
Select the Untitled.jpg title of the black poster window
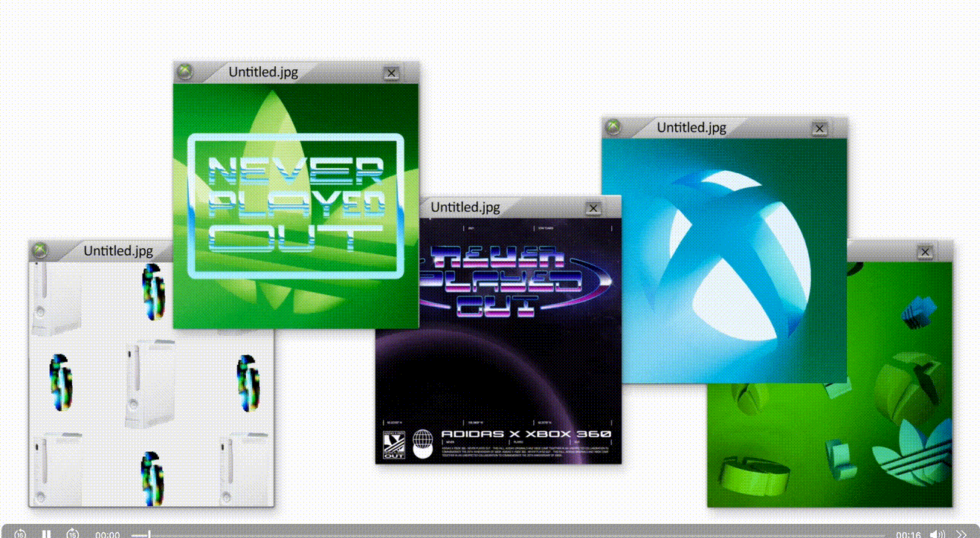click(465, 207)
